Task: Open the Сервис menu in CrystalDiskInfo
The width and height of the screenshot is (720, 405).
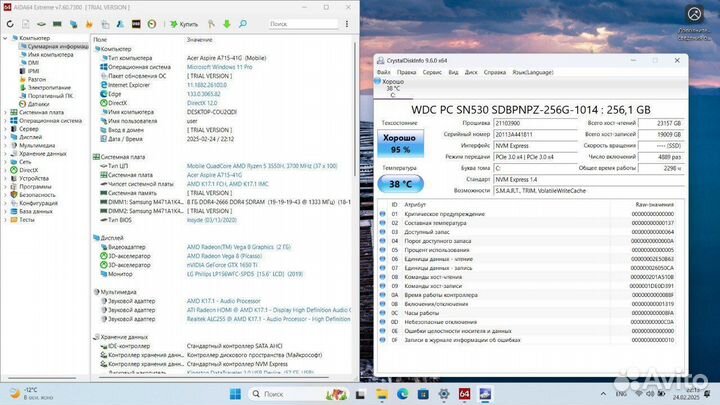Action: pos(433,72)
